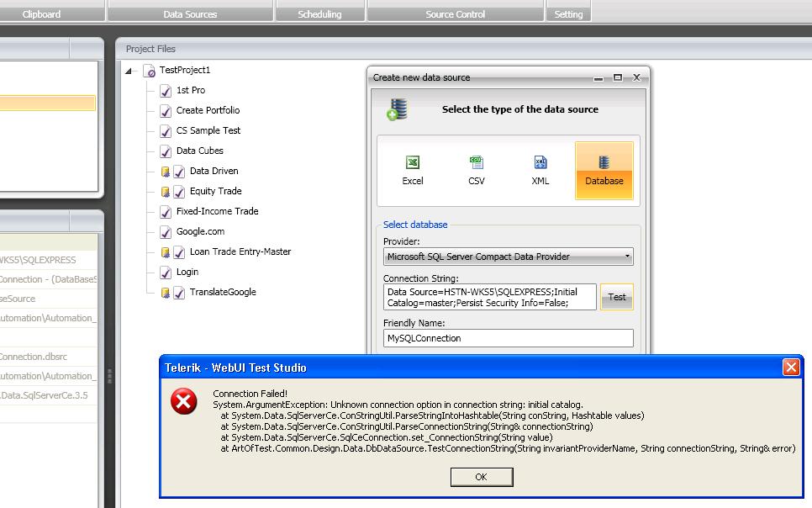The image size is (812, 508).
Task: Maximize the Create new data source dialog
Action: (x=617, y=77)
